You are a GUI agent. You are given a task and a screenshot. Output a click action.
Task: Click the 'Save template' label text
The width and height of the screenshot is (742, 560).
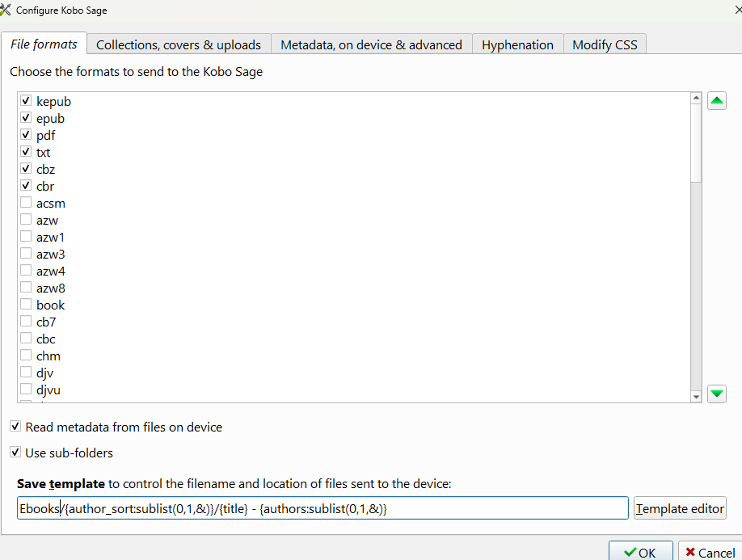coord(61,484)
